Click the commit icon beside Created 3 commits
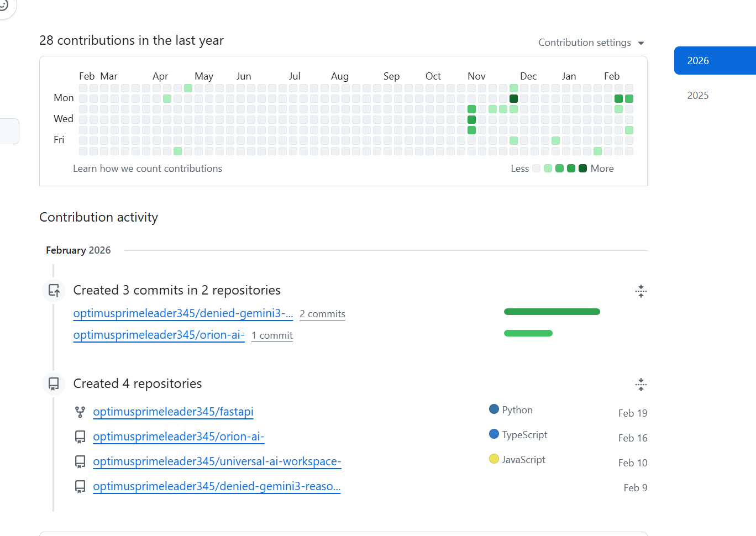This screenshot has width=756, height=536. click(x=53, y=291)
